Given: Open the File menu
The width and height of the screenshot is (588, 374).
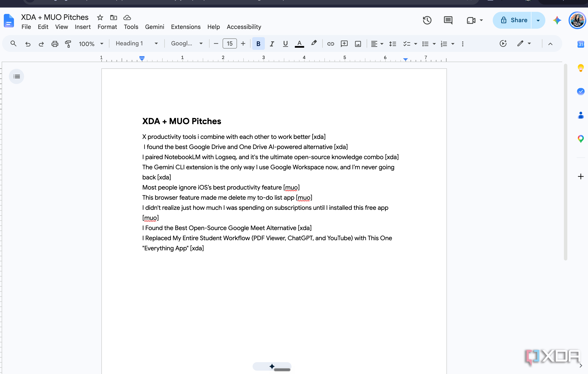Looking at the screenshot, I should (x=26, y=27).
